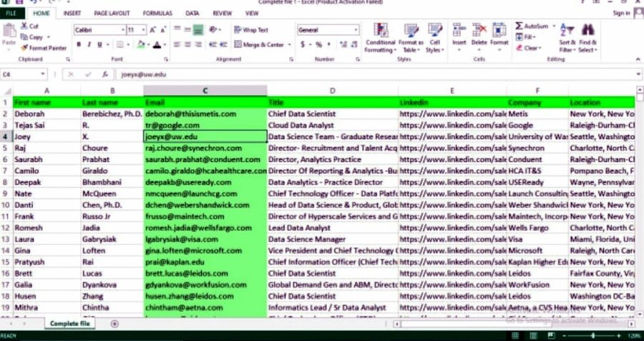
Task: Open the Borders dropdown
Action: click(x=128, y=44)
